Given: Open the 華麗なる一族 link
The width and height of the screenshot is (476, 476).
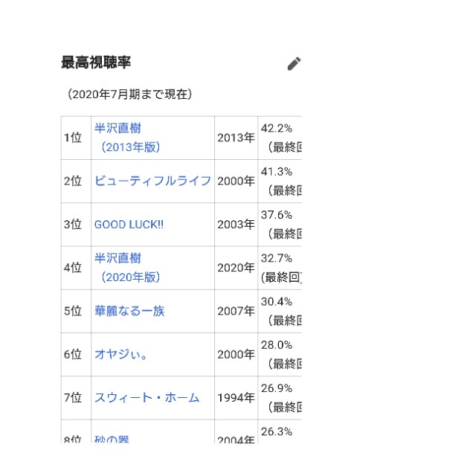Looking at the screenshot, I should (129, 311).
